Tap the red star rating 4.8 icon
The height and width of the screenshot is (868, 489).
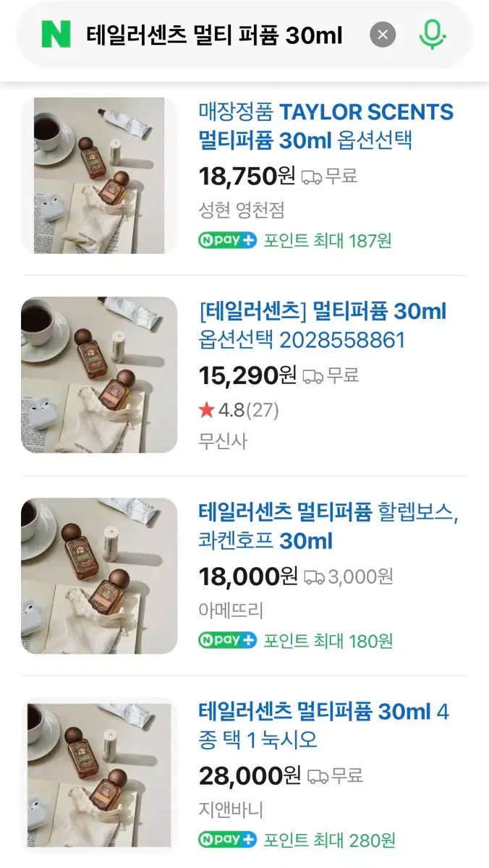click(x=207, y=410)
